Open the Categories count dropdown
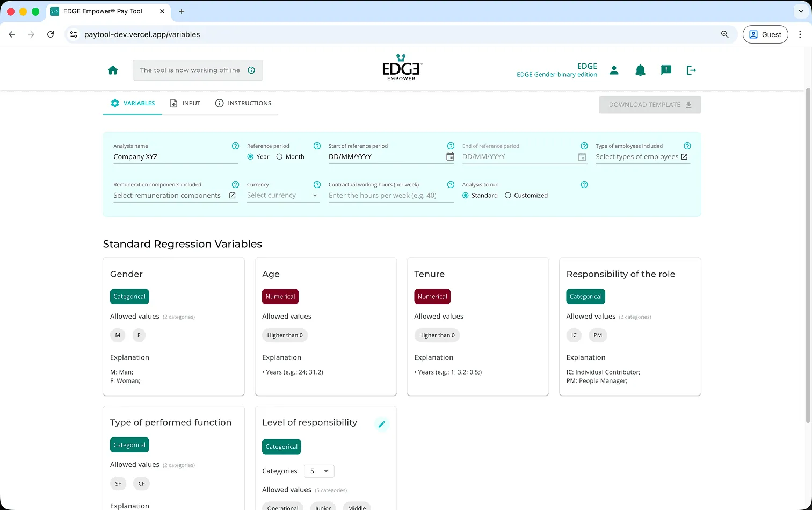 319,471
